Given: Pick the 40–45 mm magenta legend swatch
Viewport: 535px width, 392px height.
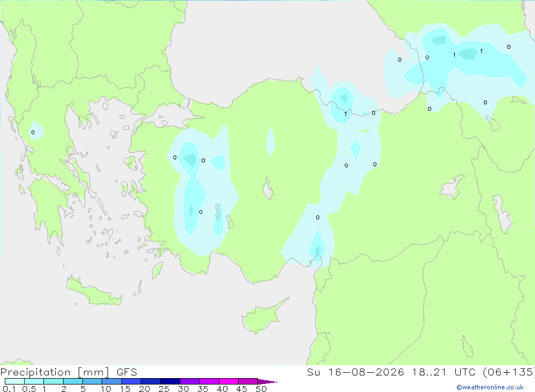Looking at the screenshot, I should pos(228,381).
